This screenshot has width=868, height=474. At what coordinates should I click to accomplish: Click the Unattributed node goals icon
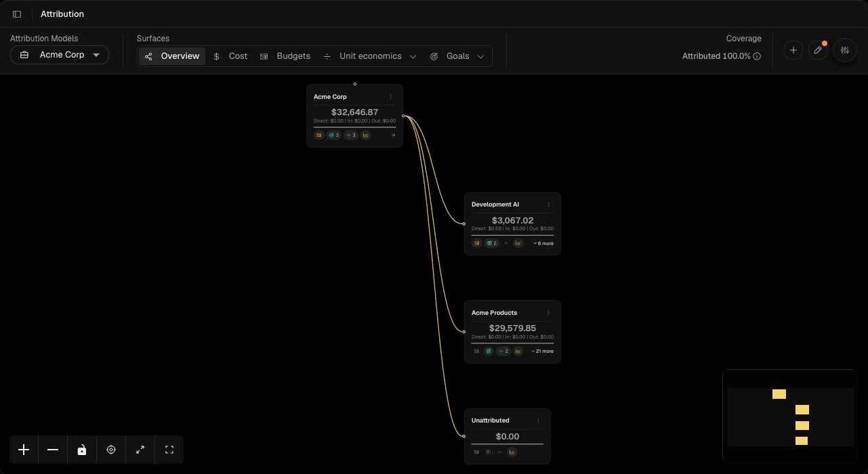pyautogui.click(x=488, y=452)
